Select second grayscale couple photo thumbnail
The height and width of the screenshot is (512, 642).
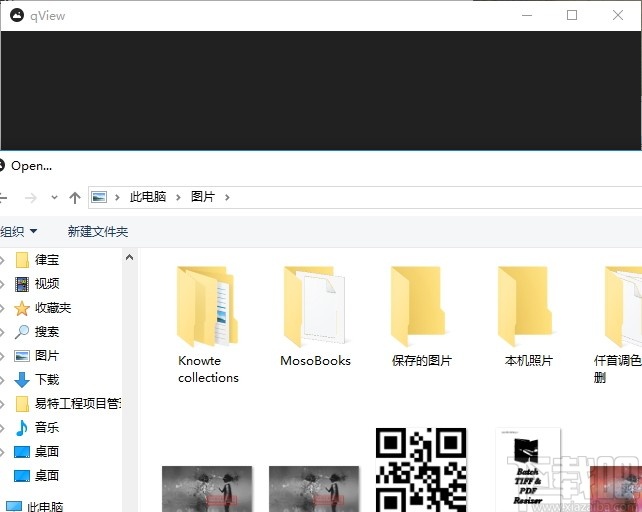coord(314,489)
